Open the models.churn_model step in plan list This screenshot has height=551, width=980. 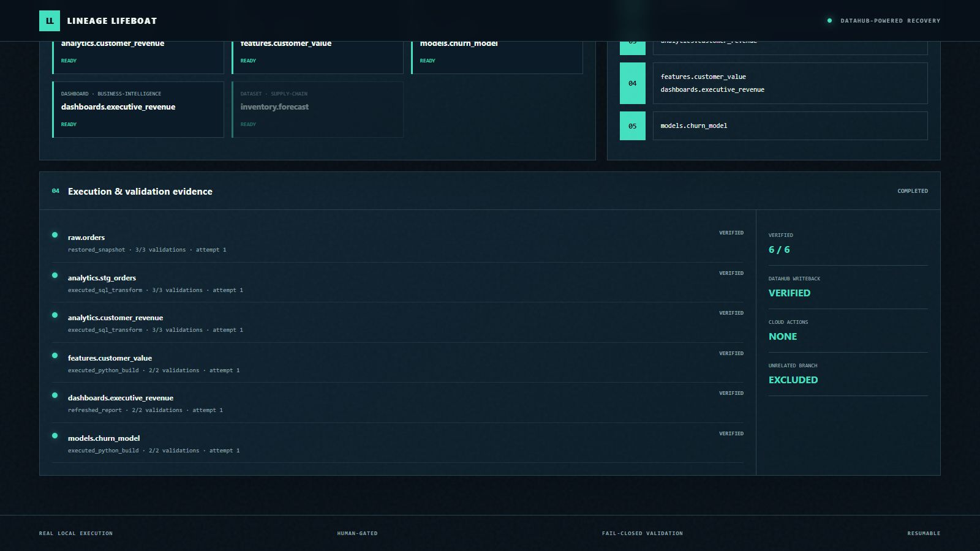(790, 126)
